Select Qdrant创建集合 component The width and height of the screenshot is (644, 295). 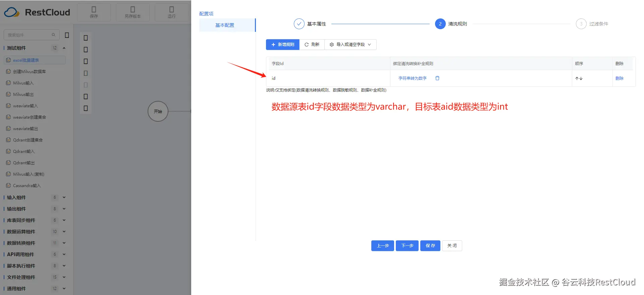(x=28, y=140)
